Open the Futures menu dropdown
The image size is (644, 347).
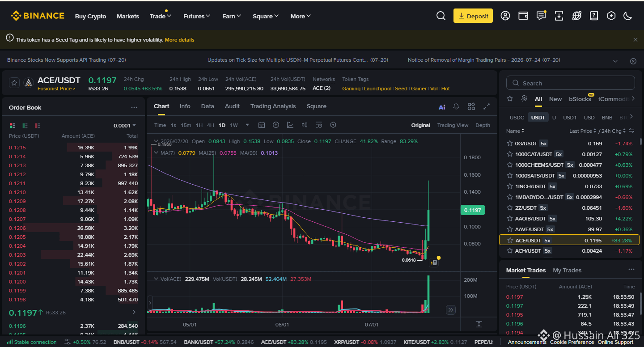click(197, 16)
